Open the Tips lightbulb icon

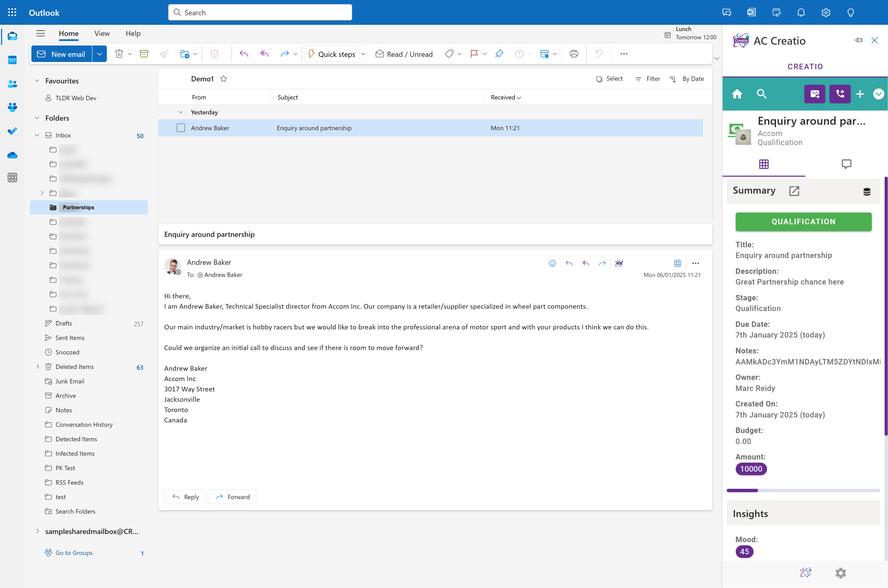coord(851,12)
